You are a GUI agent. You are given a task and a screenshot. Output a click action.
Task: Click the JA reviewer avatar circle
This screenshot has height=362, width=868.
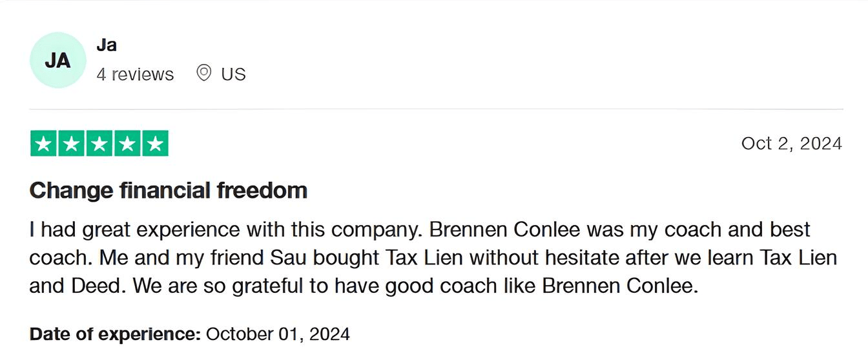(57, 60)
